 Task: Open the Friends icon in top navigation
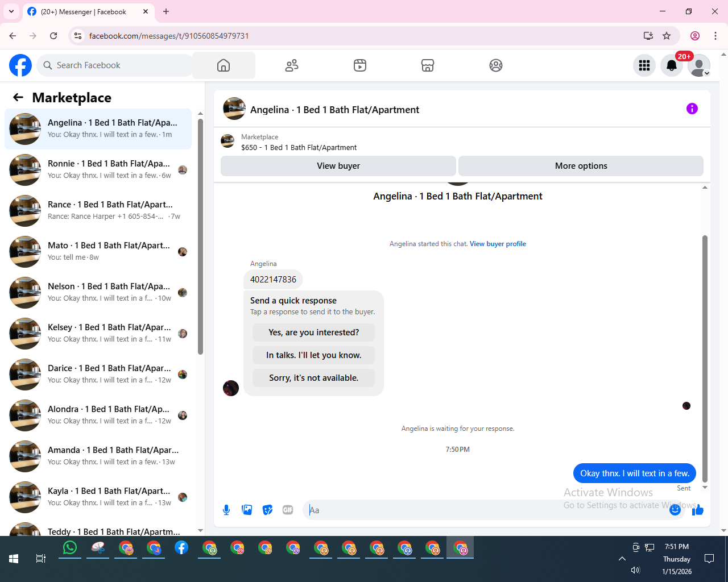(292, 65)
